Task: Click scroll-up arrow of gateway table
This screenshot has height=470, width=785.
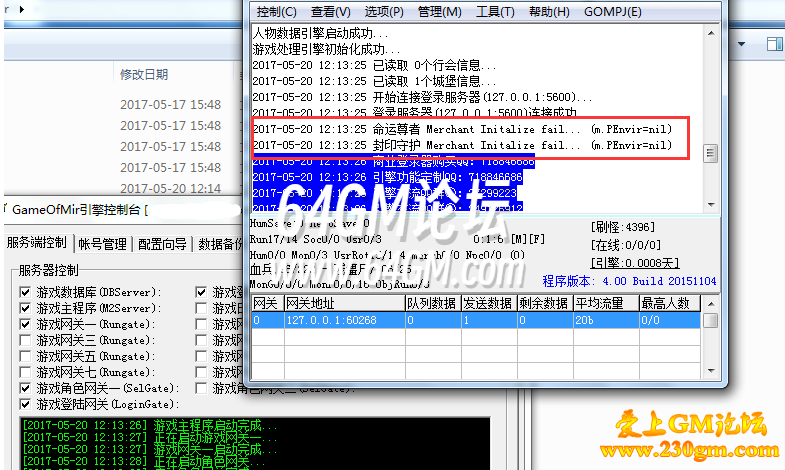Action: coord(710,304)
